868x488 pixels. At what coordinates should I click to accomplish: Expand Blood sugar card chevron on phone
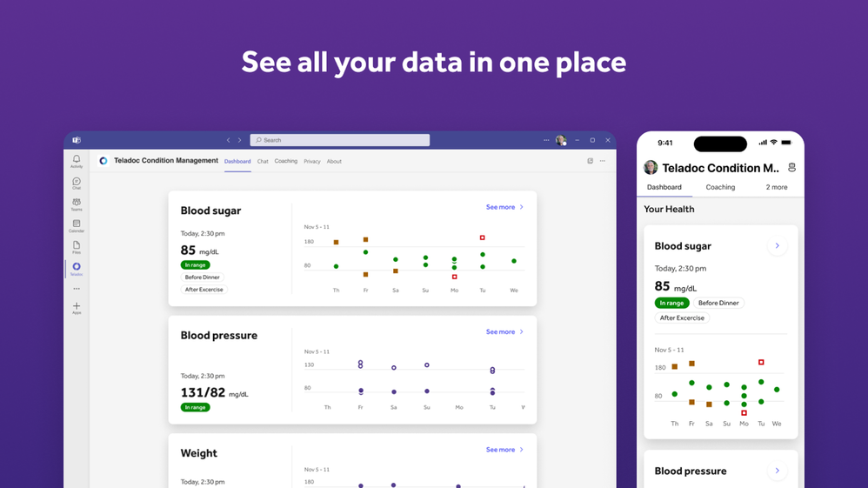click(778, 246)
